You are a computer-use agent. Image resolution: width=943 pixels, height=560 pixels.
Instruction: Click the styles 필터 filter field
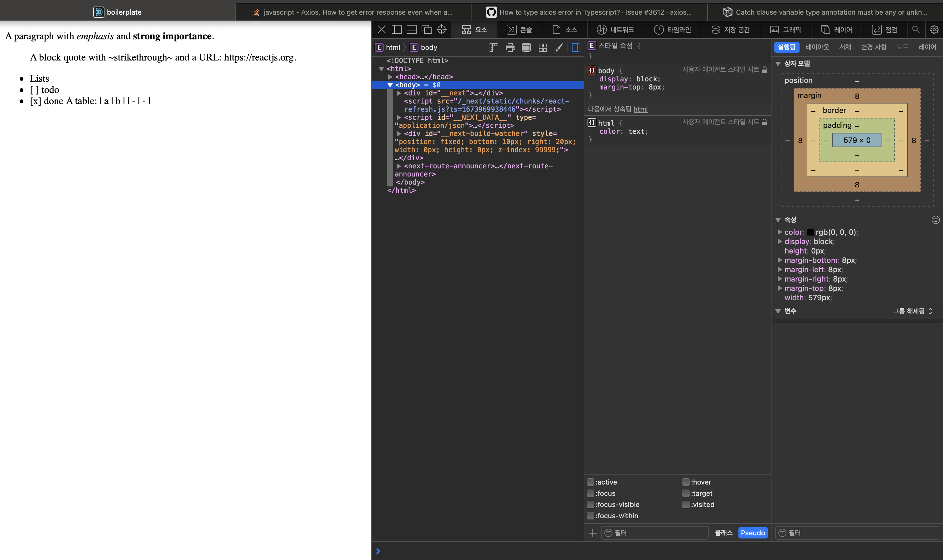point(655,533)
